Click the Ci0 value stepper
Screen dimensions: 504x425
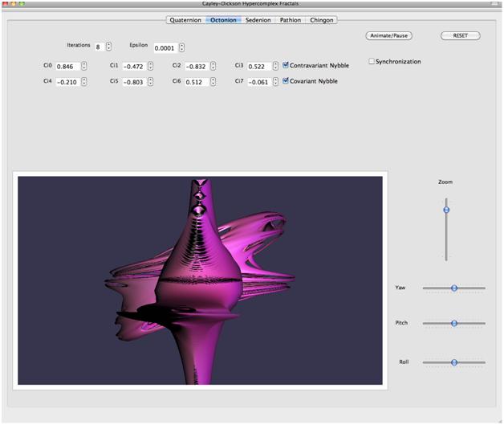pos(83,66)
